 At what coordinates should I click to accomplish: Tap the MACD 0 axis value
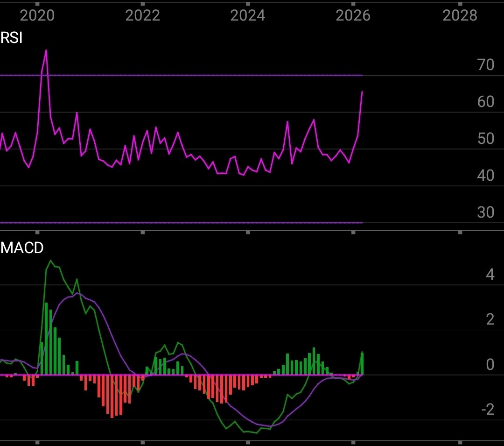click(x=490, y=365)
